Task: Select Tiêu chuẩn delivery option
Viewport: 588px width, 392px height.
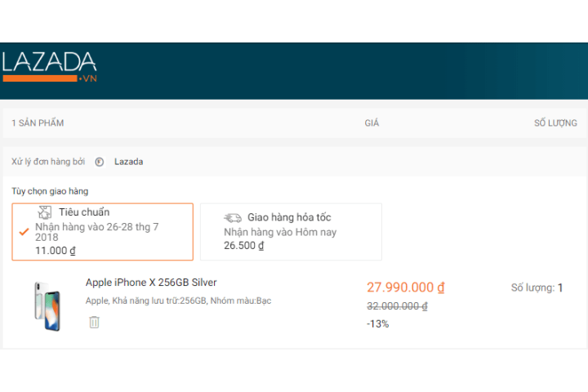Action: coord(103,231)
